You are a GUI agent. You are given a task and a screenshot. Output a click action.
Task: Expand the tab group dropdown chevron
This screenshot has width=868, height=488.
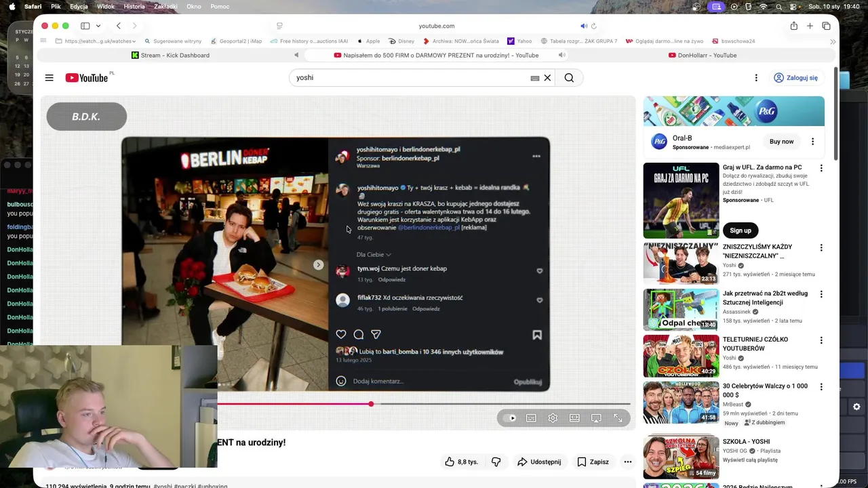98,26
